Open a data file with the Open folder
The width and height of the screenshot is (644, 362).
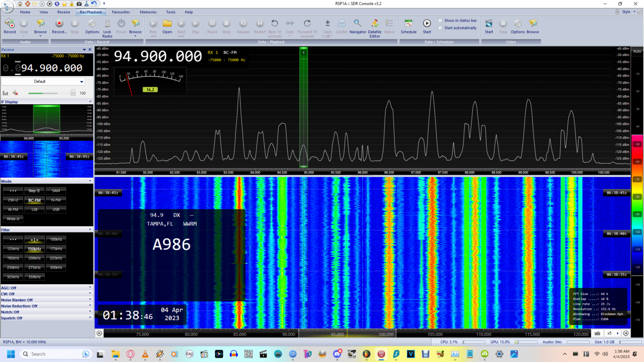pos(167,26)
